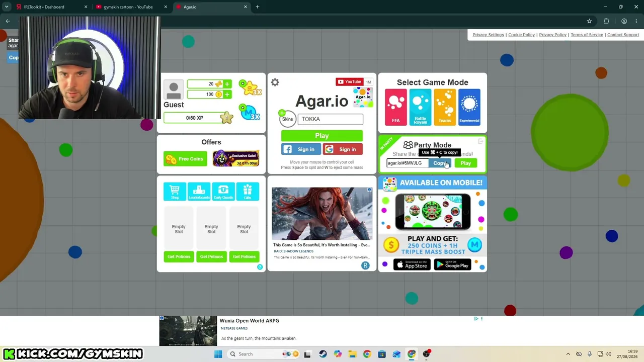Open the tab search dropdown arrow
The image size is (644, 362).
(x=7, y=7)
